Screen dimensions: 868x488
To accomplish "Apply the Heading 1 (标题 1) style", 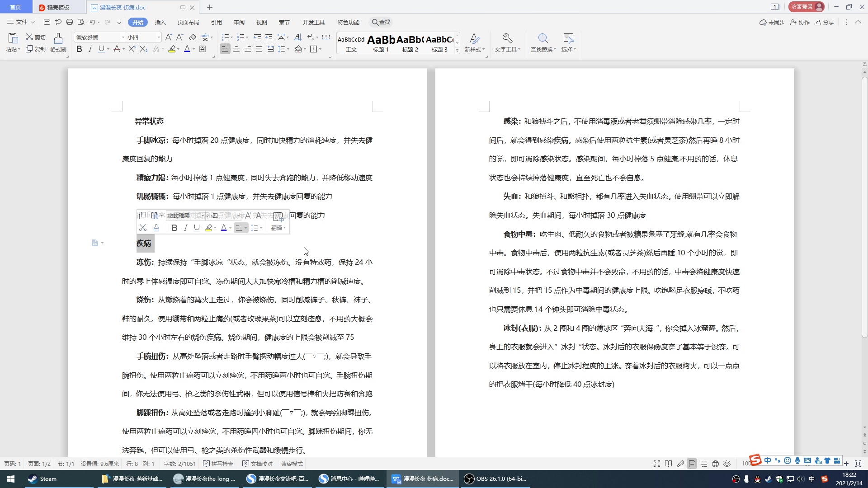I will [381, 44].
